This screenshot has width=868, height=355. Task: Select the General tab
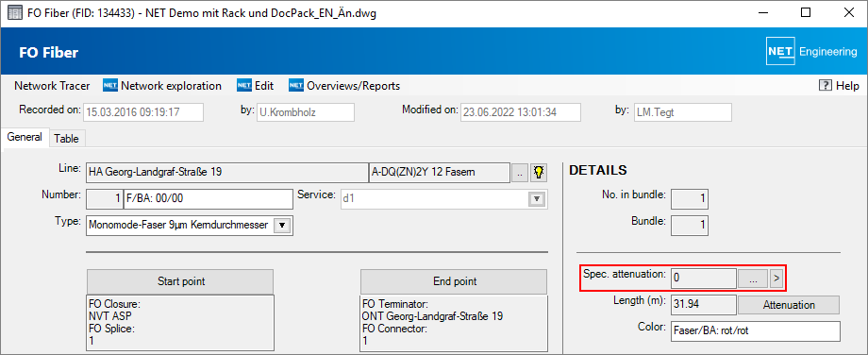point(25,137)
